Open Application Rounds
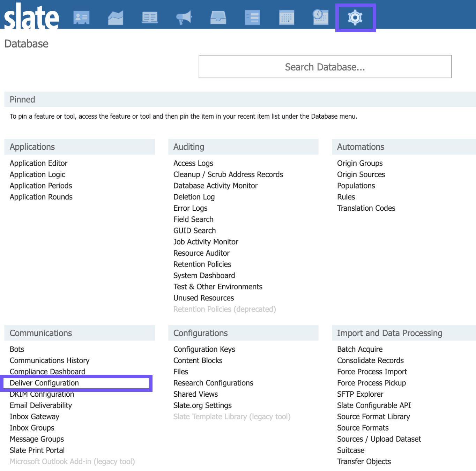Viewport: 476px width, 471px height. click(41, 197)
